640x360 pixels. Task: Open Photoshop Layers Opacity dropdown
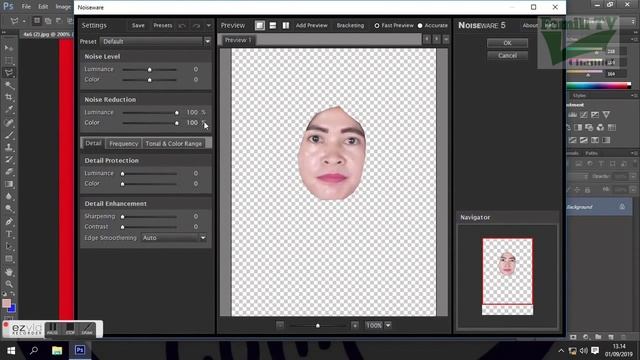[633, 176]
